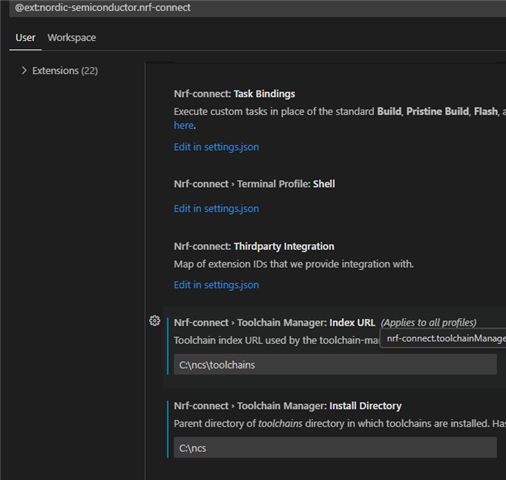Edit Task Bindings in settings.json
The width and height of the screenshot is (506, 480).
[x=216, y=147]
